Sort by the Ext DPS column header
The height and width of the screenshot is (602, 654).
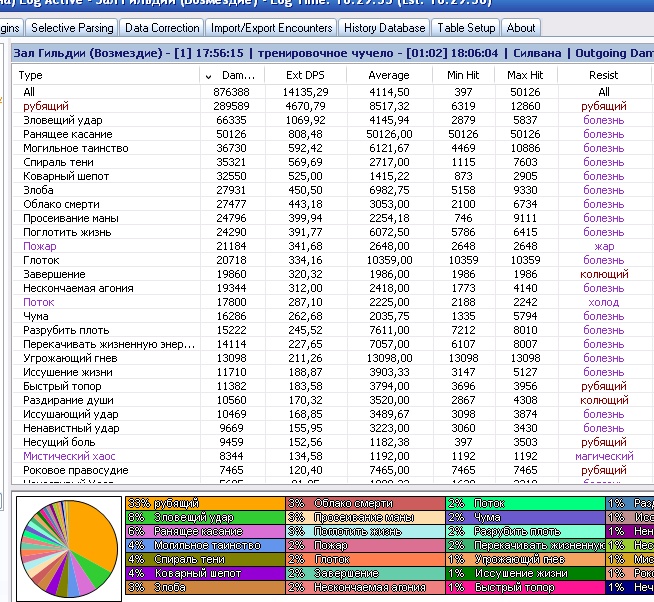click(x=305, y=75)
